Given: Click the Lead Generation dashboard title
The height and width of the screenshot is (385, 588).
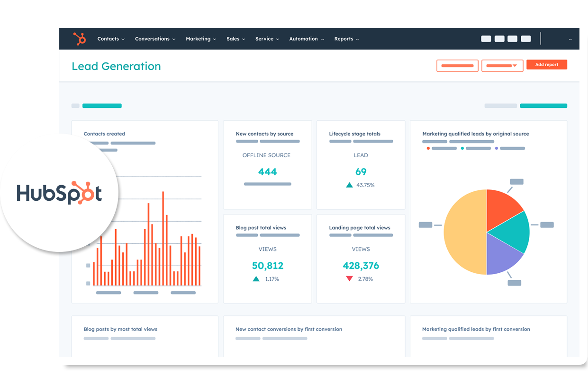Looking at the screenshot, I should (116, 66).
